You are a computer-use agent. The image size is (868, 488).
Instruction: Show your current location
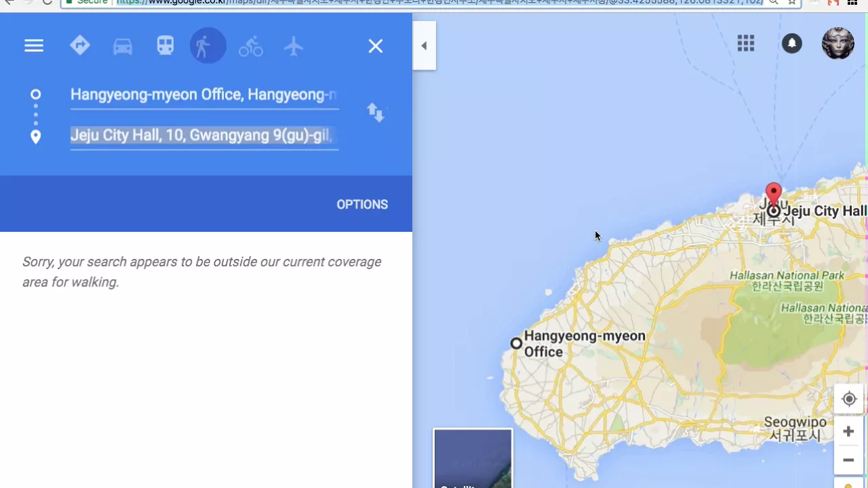pyautogui.click(x=849, y=399)
